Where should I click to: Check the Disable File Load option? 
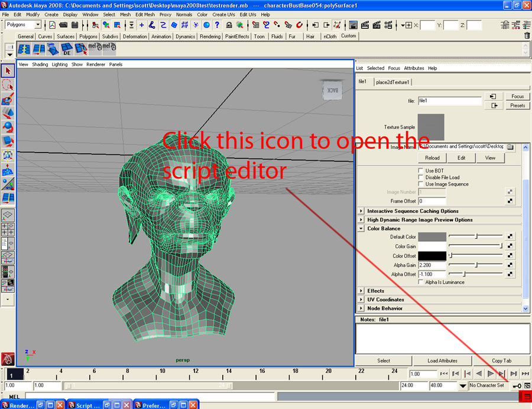click(421, 177)
